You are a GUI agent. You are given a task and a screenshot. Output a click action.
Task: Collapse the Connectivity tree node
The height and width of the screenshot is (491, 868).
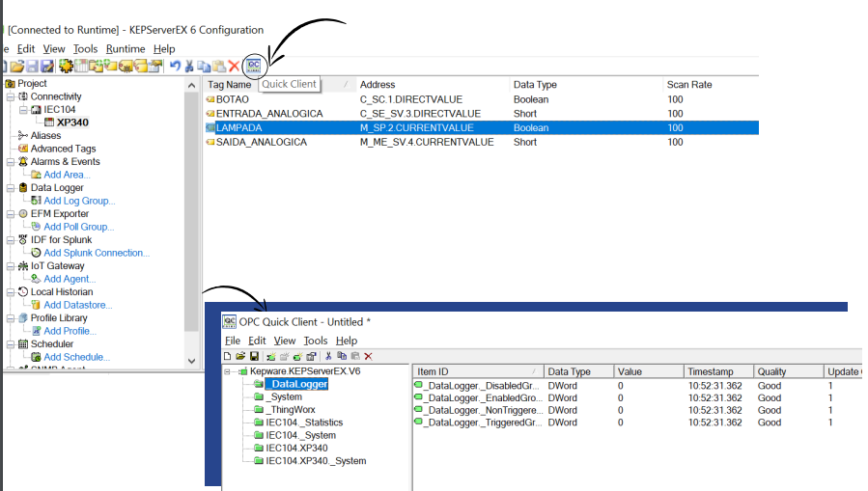pos(10,96)
